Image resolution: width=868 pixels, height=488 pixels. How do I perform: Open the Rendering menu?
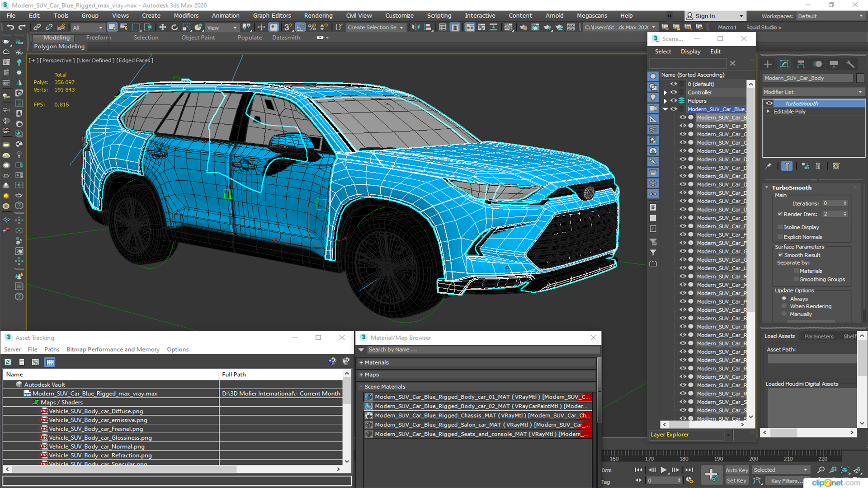tap(318, 15)
